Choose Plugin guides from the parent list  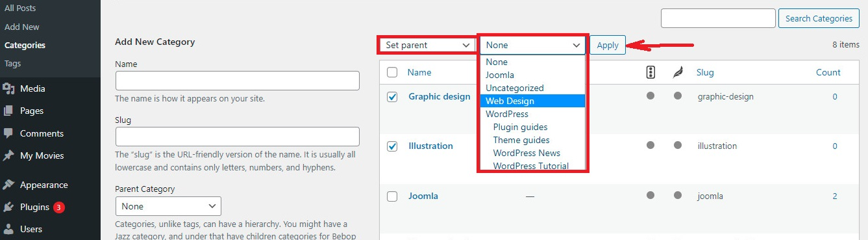pyautogui.click(x=532, y=127)
